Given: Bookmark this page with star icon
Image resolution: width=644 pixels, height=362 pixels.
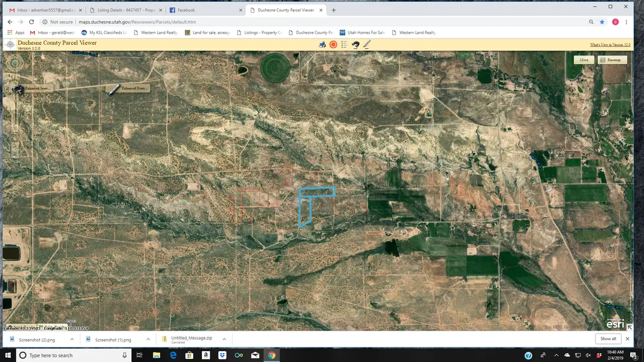Looking at the screenshot, I should tap(602, 22).
